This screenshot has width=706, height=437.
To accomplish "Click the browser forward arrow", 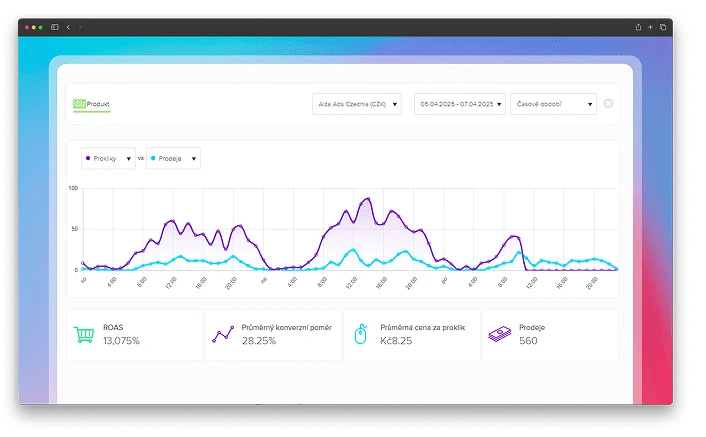I will (x=80, y=27).
